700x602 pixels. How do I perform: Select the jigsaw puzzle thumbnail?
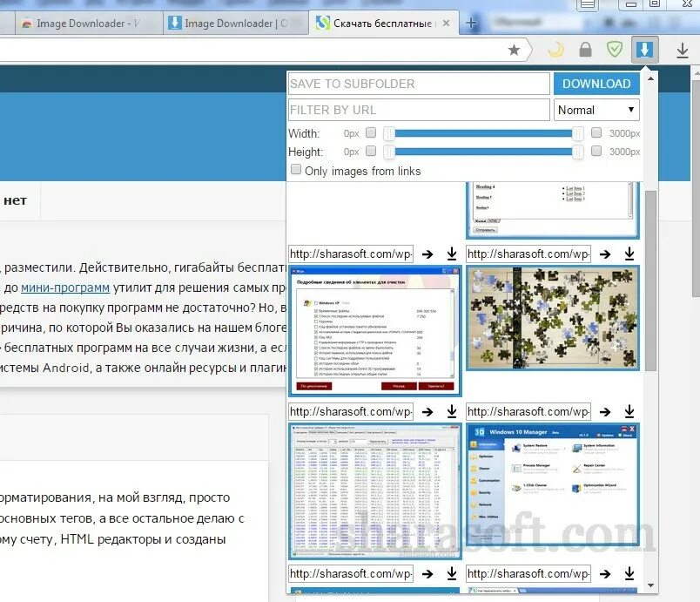[x=553, y=318]
